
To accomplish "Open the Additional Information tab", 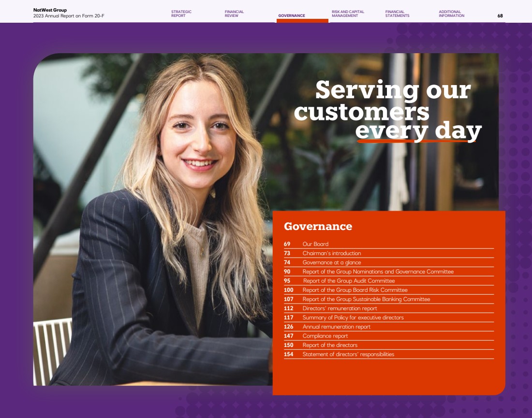I will pyautogui.click(x=451, y=14).
